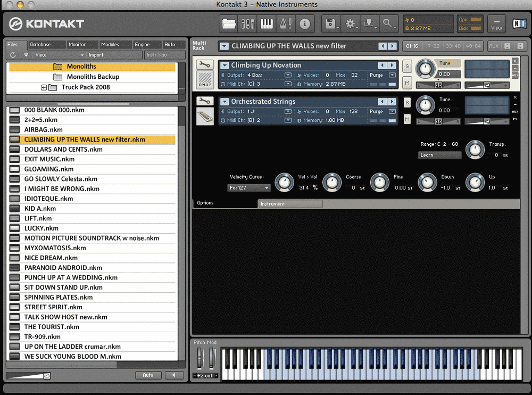
Task: Click the View size button
Action: [x=497, y=24]
